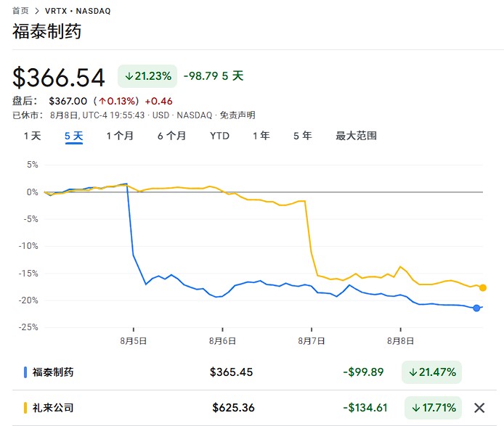Image resolution: width=504 pixels, height=426 pixels.
Task: Click the ↓21.23% change badge
Action: pyautogui.click(x=147, y=76)
